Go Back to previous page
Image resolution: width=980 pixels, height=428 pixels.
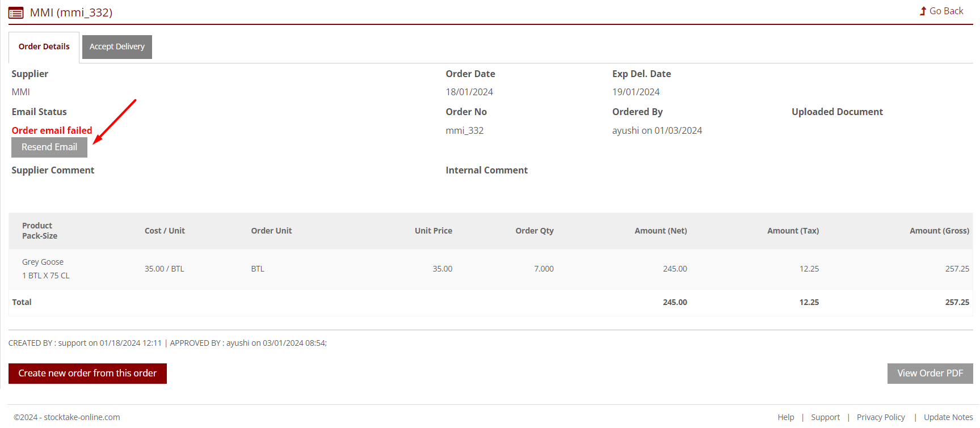pyautogui.click(x=945, y=11)
